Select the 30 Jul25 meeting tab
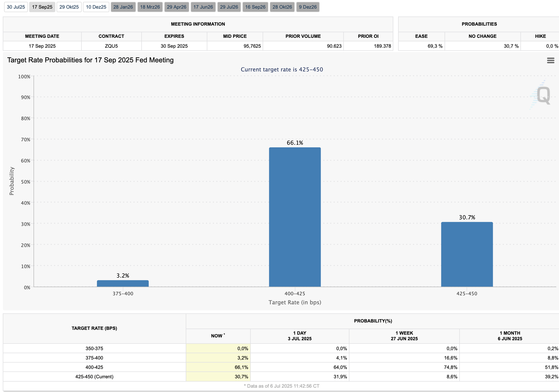The height and width of the screenshot is (392, 559). point(16,7)
